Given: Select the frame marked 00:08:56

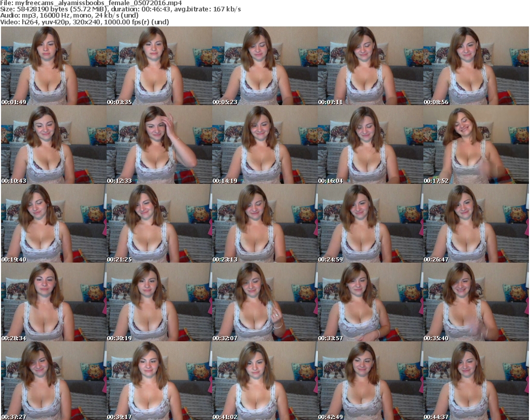Looking at the screenshot, I should point(476,66).
